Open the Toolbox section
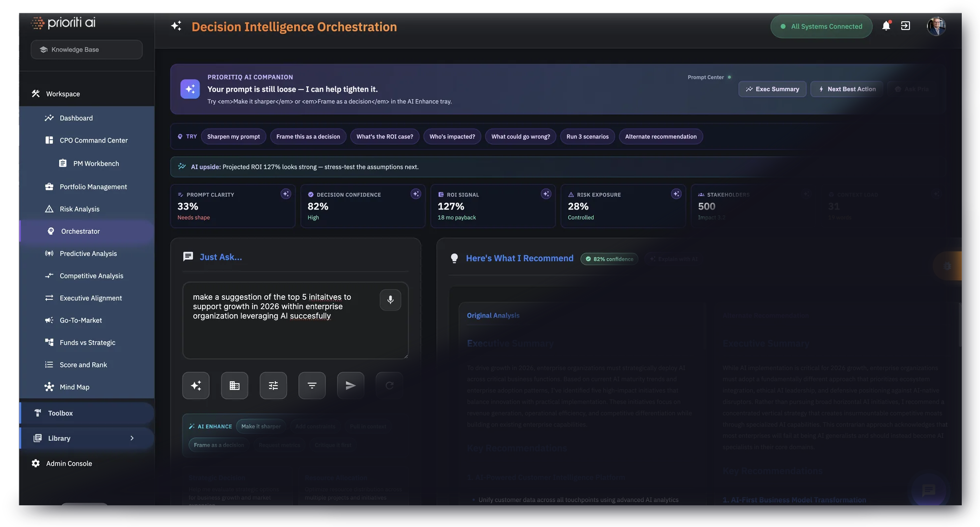The image size is (980, 527). click(87, 413)
